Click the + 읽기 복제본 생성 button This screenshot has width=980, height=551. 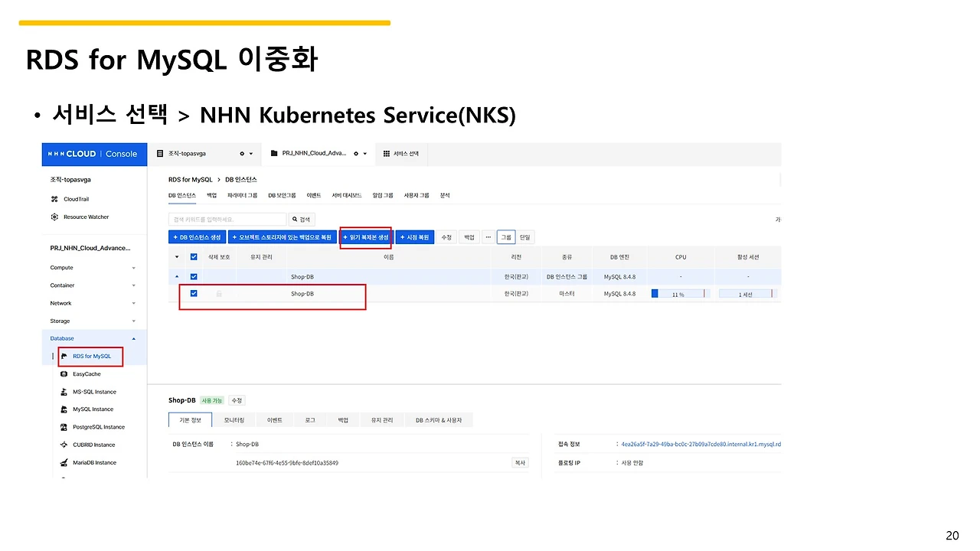pyautogui.click(x=366, y=237)
